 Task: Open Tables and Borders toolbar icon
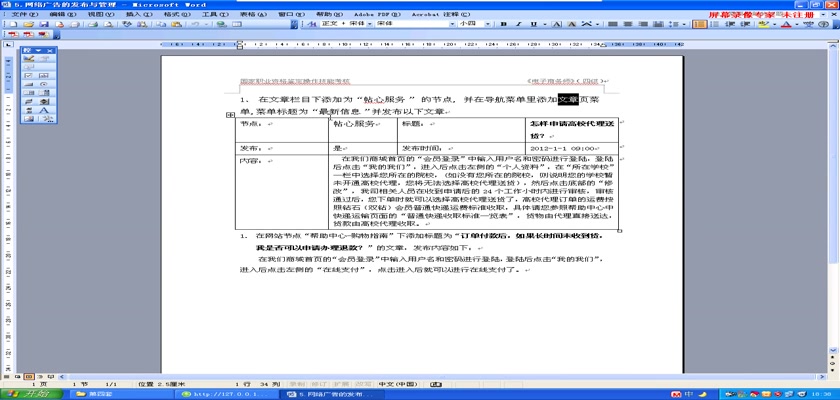tap(237, 24)
